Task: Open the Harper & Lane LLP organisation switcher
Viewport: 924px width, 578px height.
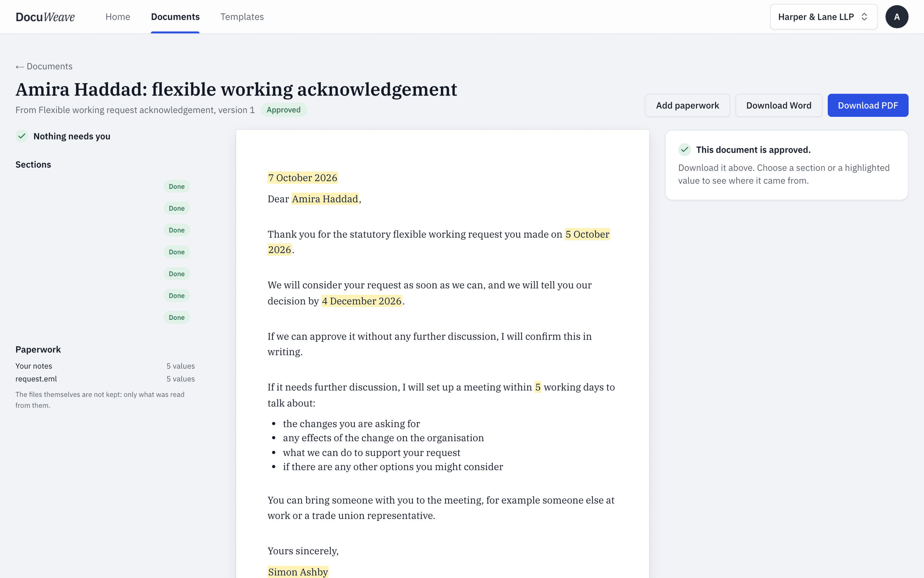Action: (x=824, y=17)
